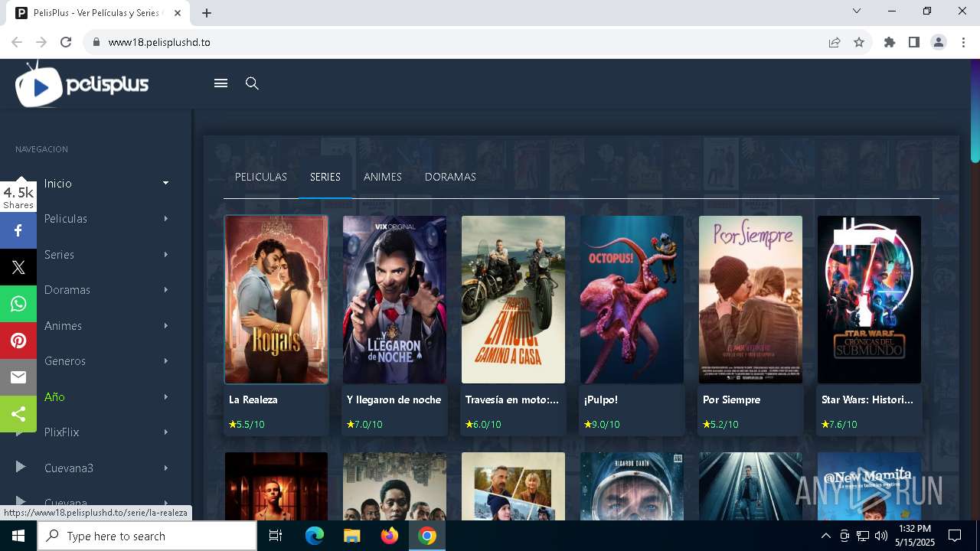Screen dimensions: 980x551
Task: Open the notifications center
Action: pos(955,536)
